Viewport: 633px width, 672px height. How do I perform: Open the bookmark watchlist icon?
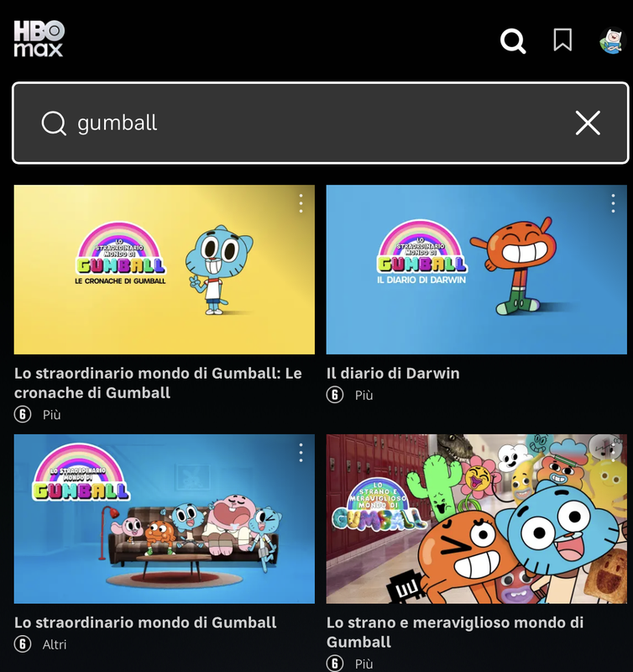tap(562, 39)
